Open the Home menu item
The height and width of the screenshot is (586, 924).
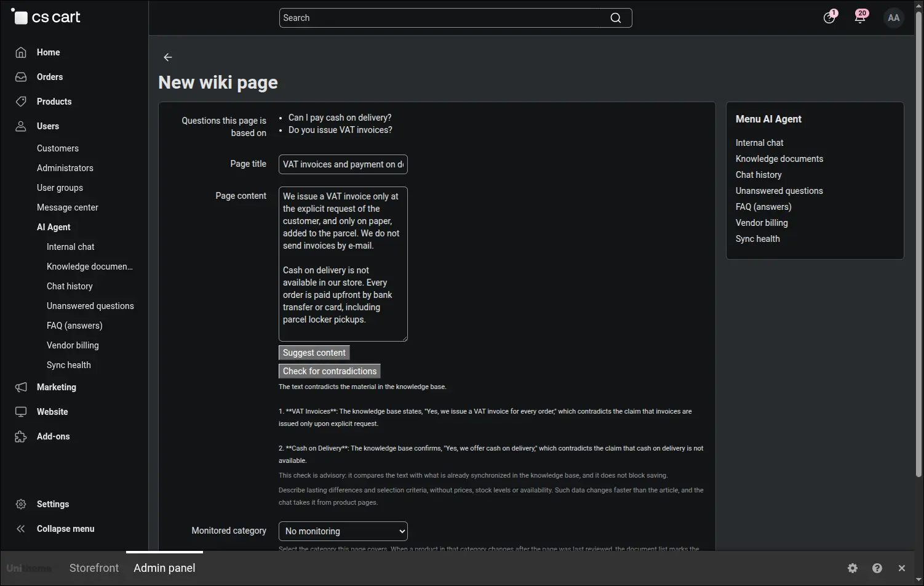(x=48, y=52)
